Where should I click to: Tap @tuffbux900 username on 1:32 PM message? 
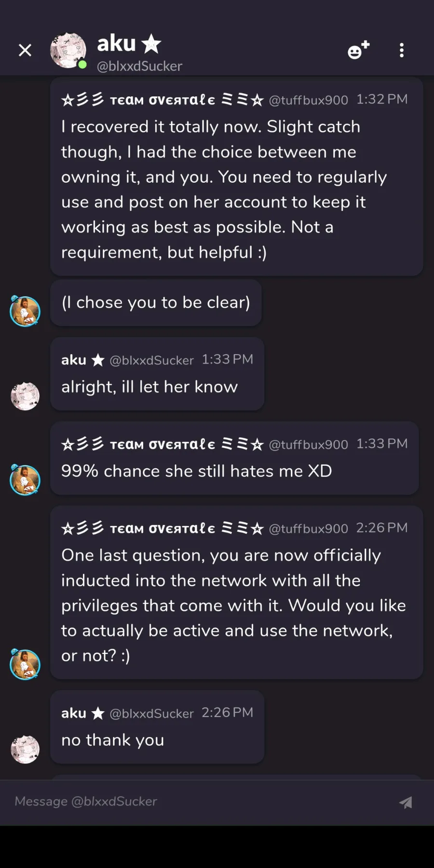coord(308,100)
